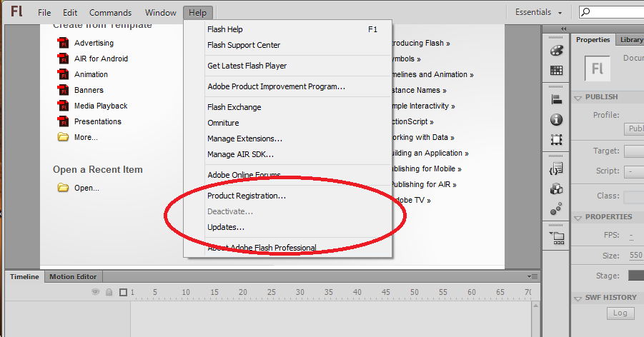
Task: Open the Transform panel icon
Action: pyautogui.click(x=557, y=139)
